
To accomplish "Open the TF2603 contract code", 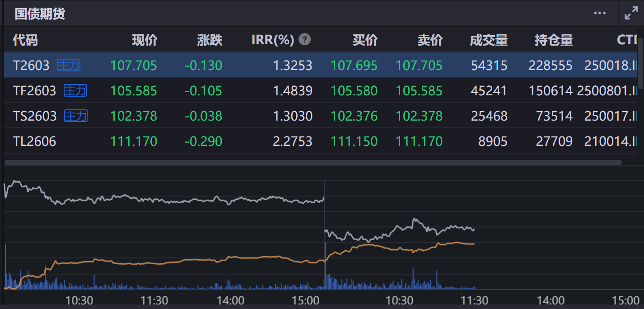I will tap(34, 91).
